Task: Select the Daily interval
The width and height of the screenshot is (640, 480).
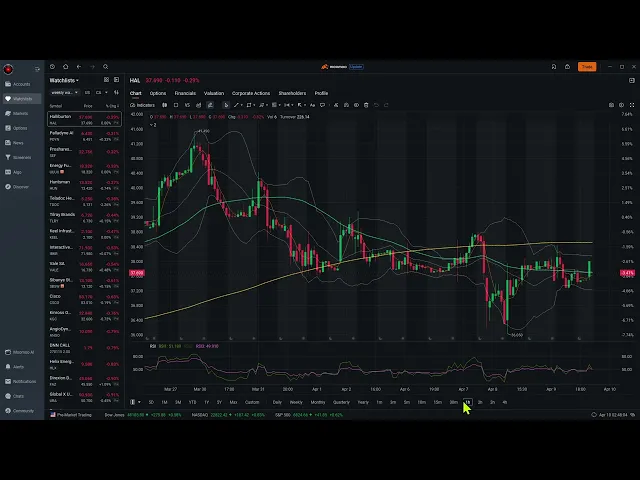Action: (x=277, y=402)
